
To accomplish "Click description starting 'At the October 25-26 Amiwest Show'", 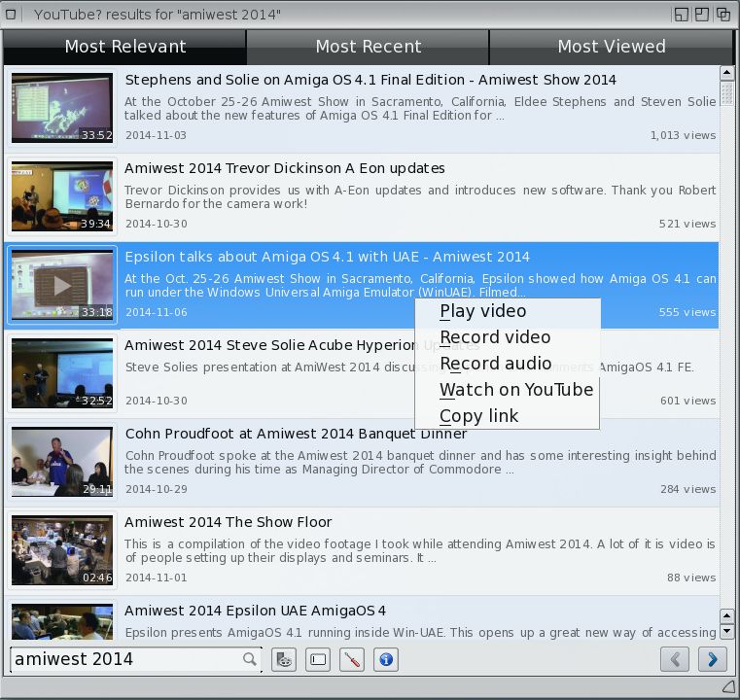I will [x=420, y=109].
